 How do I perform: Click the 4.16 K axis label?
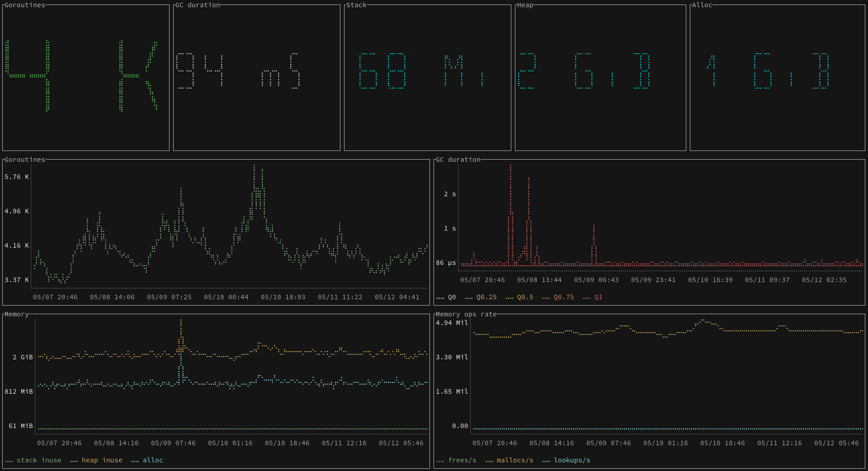click(x=17, y=245)
